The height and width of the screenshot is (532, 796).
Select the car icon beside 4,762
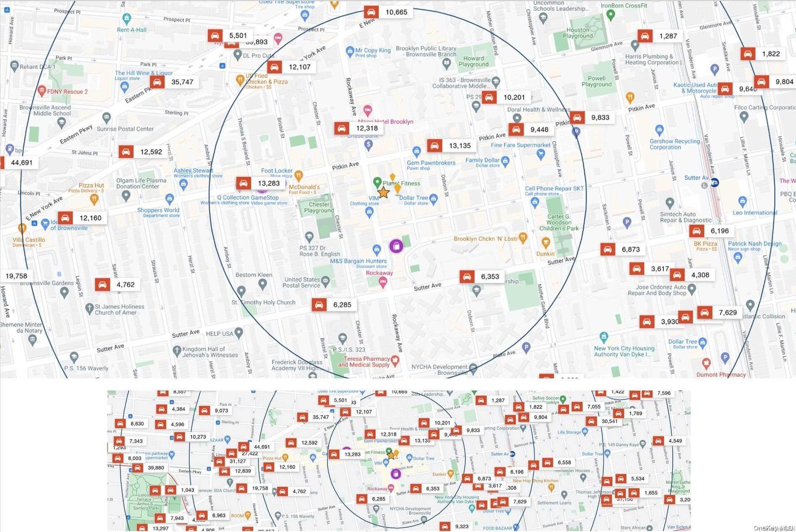point(102,285)
